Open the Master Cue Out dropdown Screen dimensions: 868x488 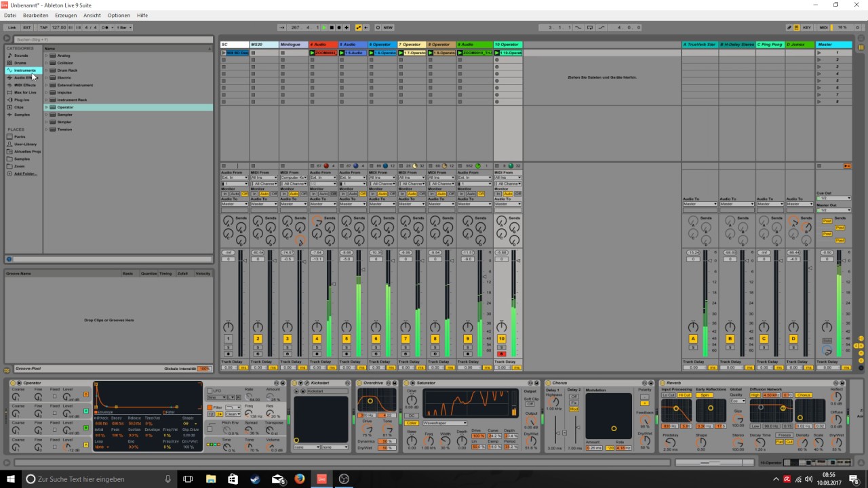[x=833, y=199]
